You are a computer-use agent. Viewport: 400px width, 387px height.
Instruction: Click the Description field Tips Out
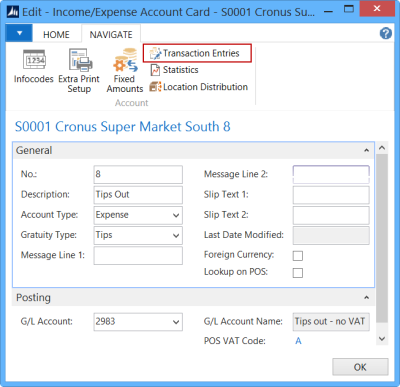tap(138, 195)
